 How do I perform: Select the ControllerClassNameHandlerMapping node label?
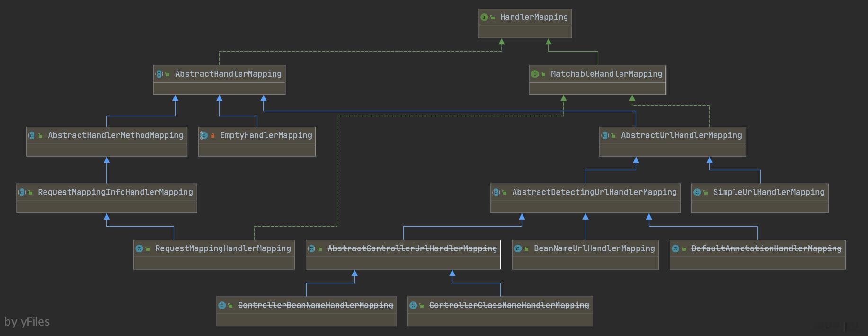point(509,305)
